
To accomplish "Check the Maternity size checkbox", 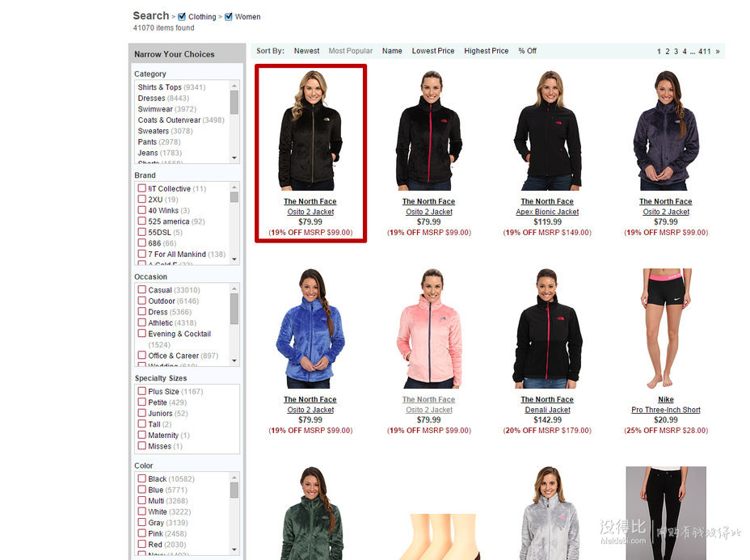I will click(x=142, y=436).
